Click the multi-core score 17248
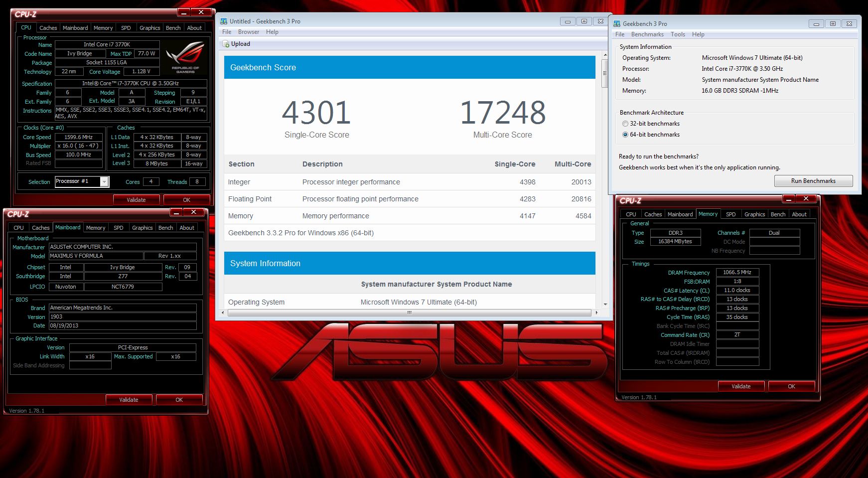Viewport: 868px width, 478px height. [x=503, y=113]
